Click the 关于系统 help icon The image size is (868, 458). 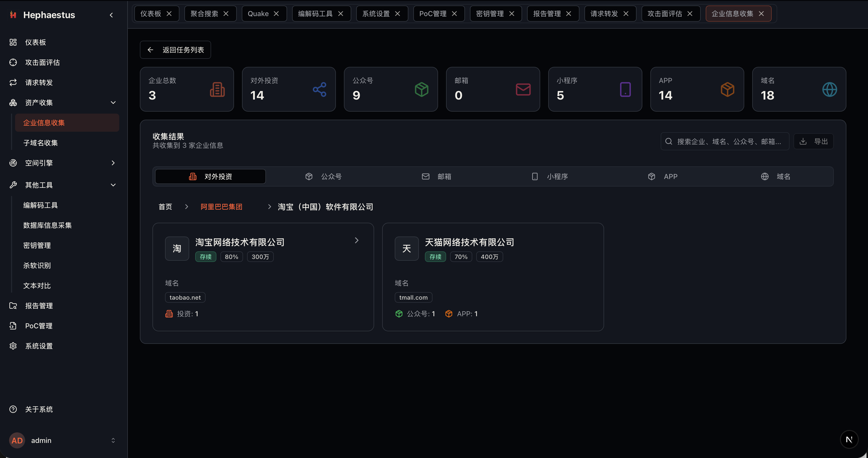[13, 409]
